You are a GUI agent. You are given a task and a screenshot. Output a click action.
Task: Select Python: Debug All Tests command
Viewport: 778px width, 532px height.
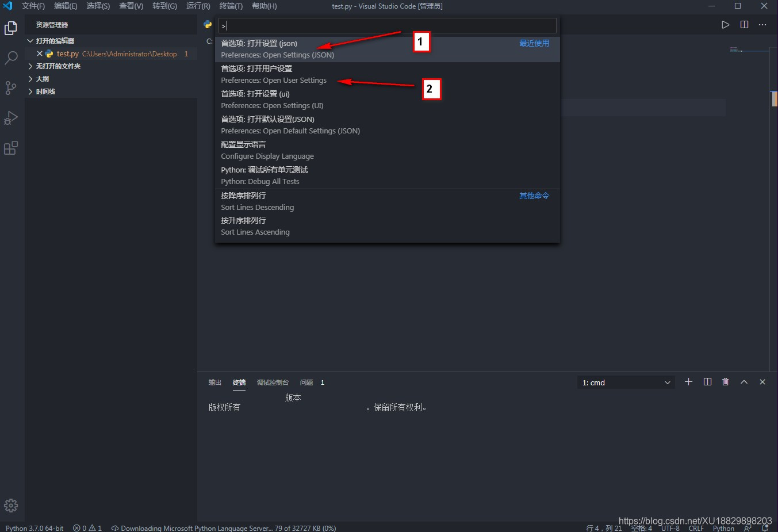coord(388,176)
